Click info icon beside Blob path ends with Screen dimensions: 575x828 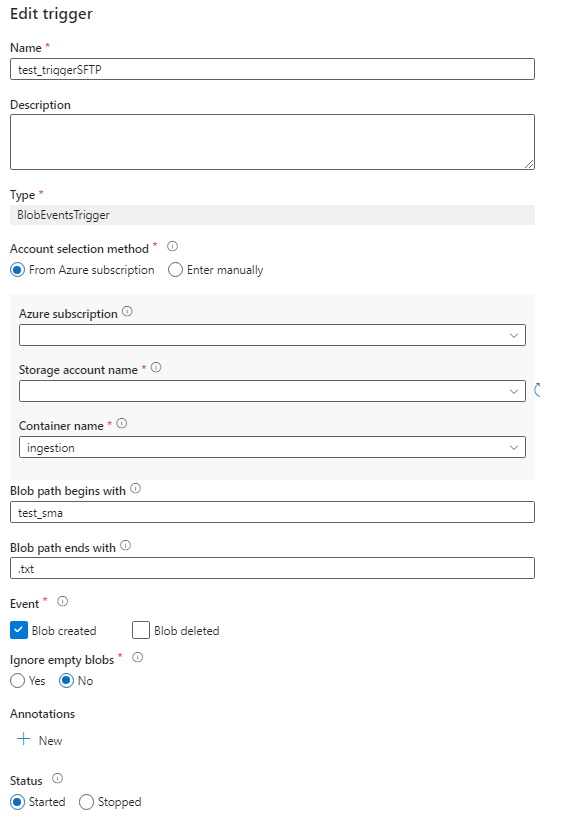[x=125, y=545]
